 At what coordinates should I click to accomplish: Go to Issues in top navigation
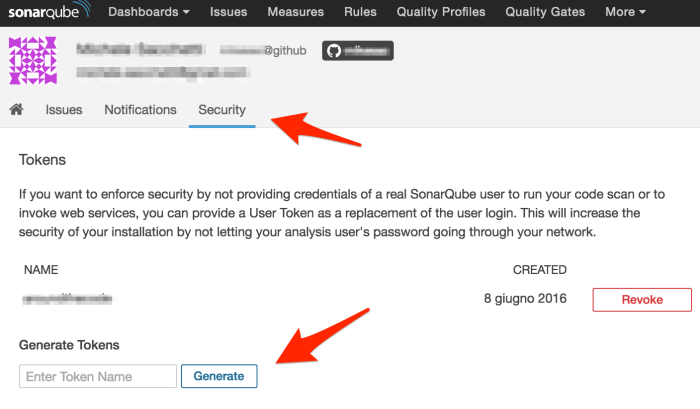click(228, 12)
